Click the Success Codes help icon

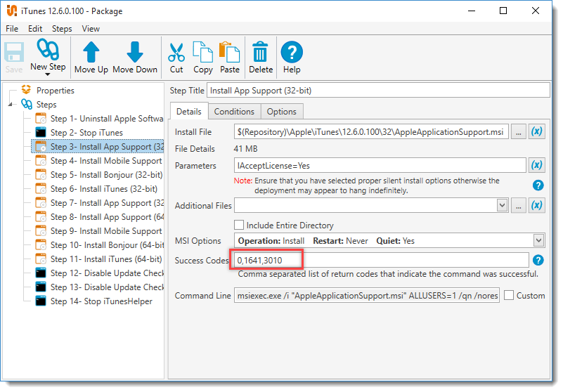tap(538, 261)
